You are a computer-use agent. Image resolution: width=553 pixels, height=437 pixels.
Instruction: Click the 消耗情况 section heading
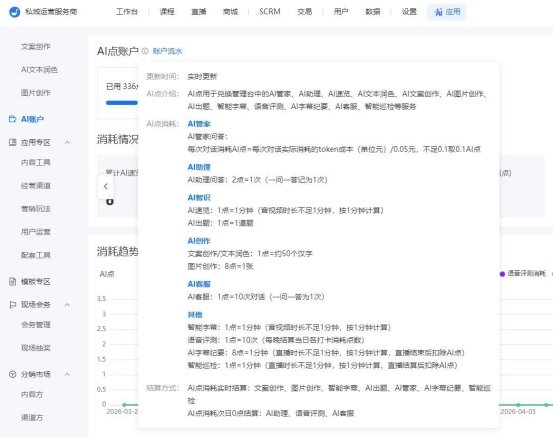117,139
